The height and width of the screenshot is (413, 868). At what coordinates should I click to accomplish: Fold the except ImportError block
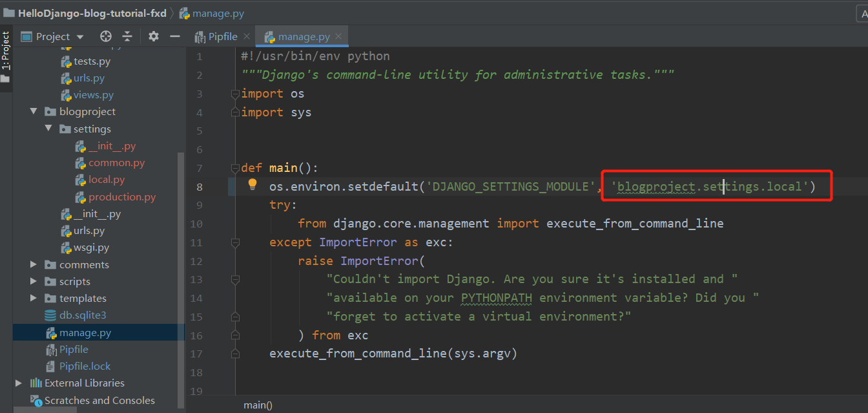235,242
